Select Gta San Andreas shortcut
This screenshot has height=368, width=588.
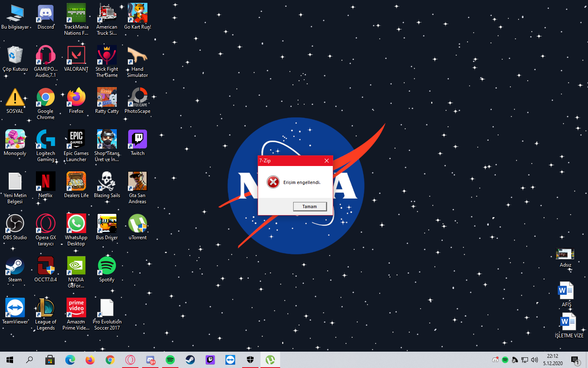[138, 188]
